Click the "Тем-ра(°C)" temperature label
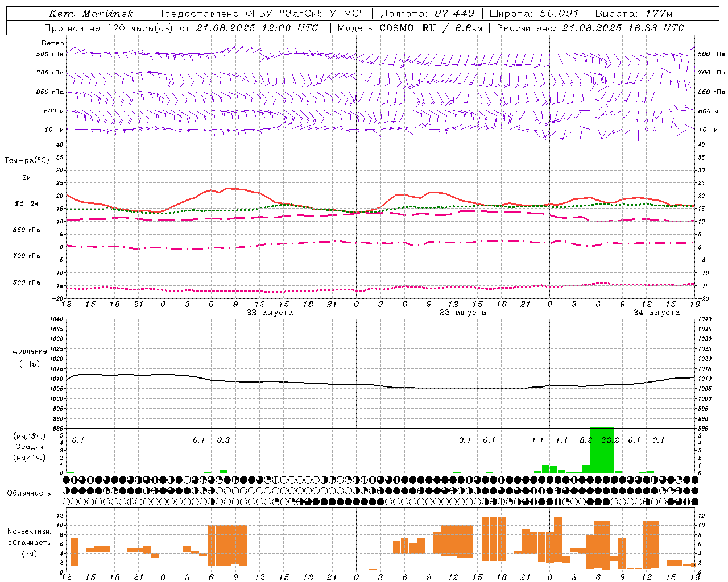This screenshot has width=728, height=582. pyautogui.click(x=27, y=161)
